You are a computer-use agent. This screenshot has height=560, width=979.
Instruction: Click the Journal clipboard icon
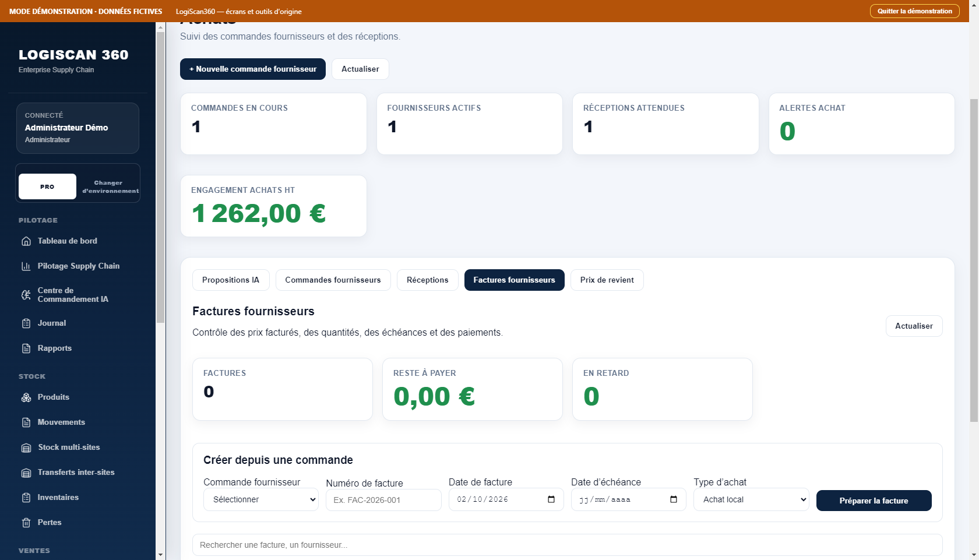26,323
